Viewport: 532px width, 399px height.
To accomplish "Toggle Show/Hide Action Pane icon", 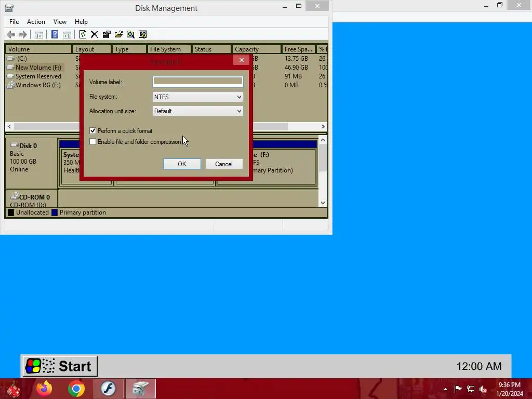I will pyautogui.click(x=67, y=34).
